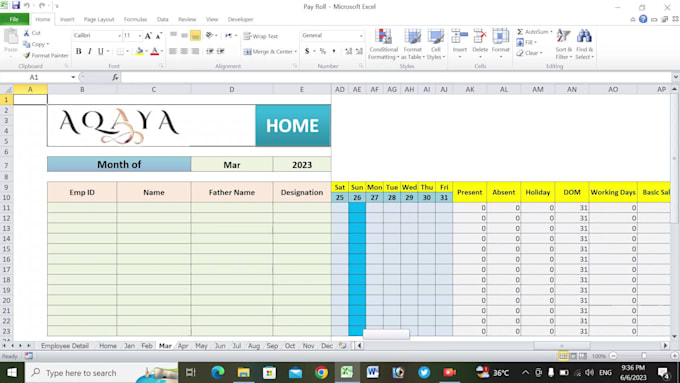Toggle Align Text Right
The width and height of the screenshot is (680, 383).
pyautogui.click(x=195, y=51)
